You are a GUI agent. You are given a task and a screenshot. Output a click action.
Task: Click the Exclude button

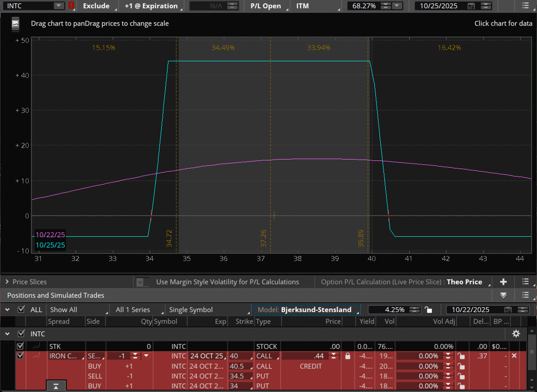(96, 6)
